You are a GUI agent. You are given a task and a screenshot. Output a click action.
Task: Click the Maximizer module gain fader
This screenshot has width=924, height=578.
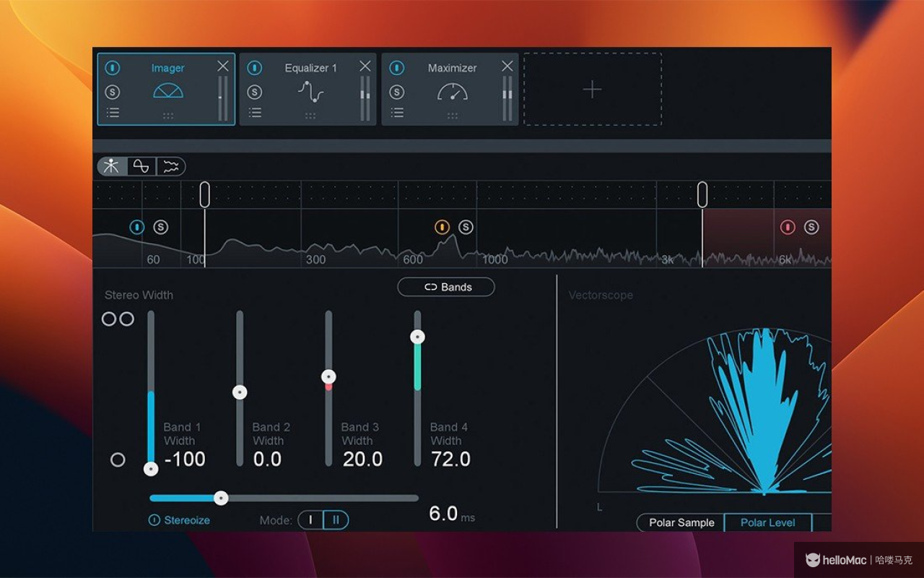click(x=507, y=98)
